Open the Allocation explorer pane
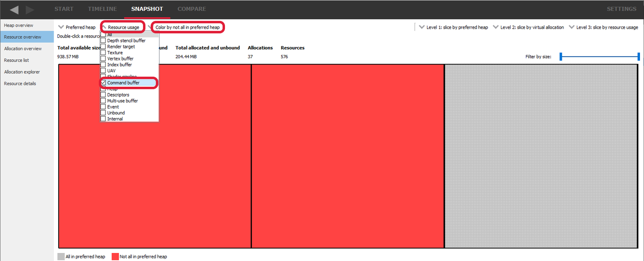Image resolution: width=644 pixels, height=261 pixels. tap(23, 72)
